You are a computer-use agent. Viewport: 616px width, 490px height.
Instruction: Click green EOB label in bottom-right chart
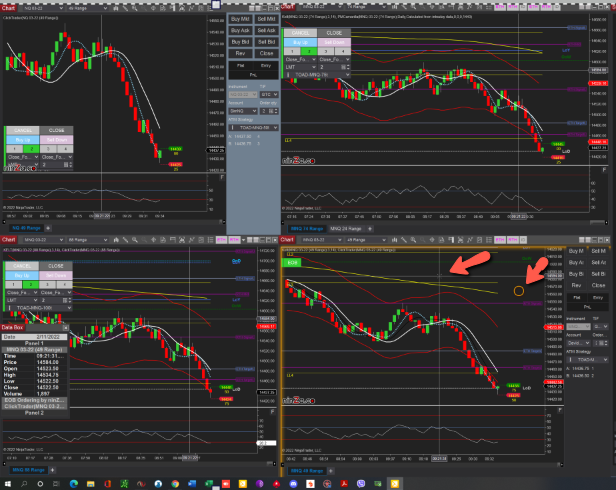pos(292,262)
